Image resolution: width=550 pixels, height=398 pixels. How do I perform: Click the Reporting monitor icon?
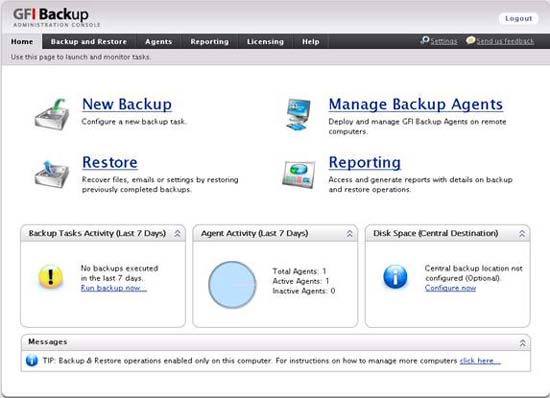point(299,174)
